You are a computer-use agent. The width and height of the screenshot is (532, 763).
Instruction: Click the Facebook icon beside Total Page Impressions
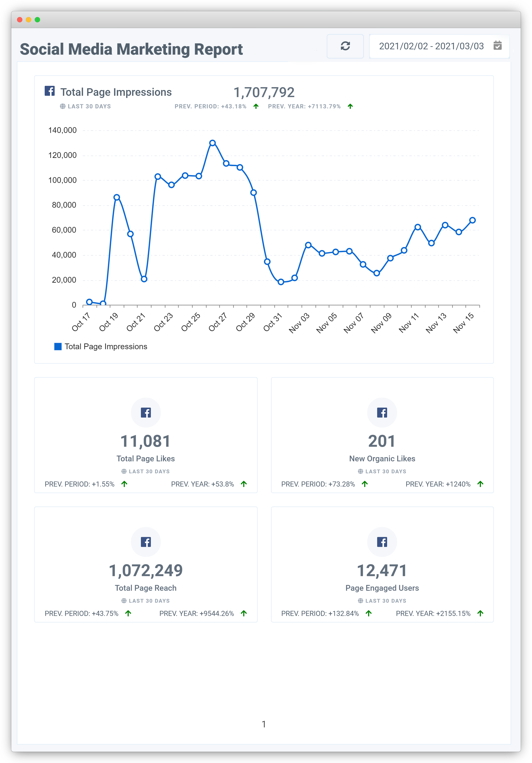coord(50,91)
